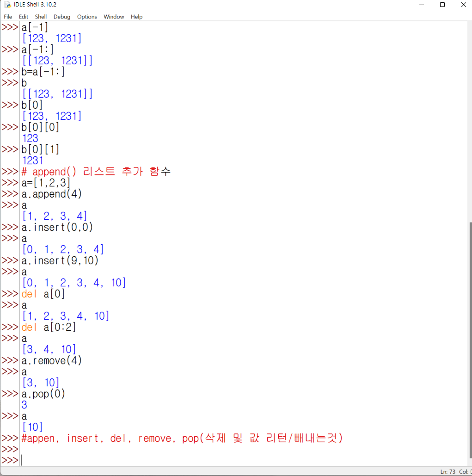Maximize the IDLE Shell window
Viewport: 472px width, 476px height.
coord(442,5)
